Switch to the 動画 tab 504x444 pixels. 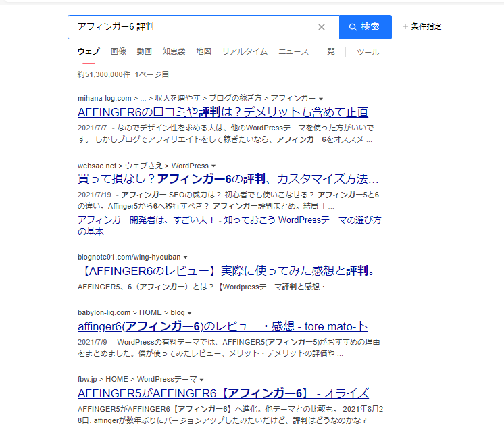[x=144, y=51]
